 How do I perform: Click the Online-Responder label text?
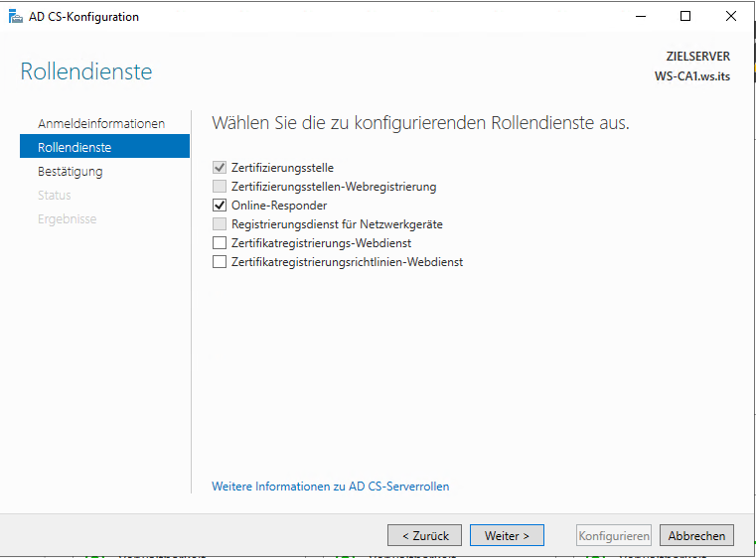click(279, 206)
